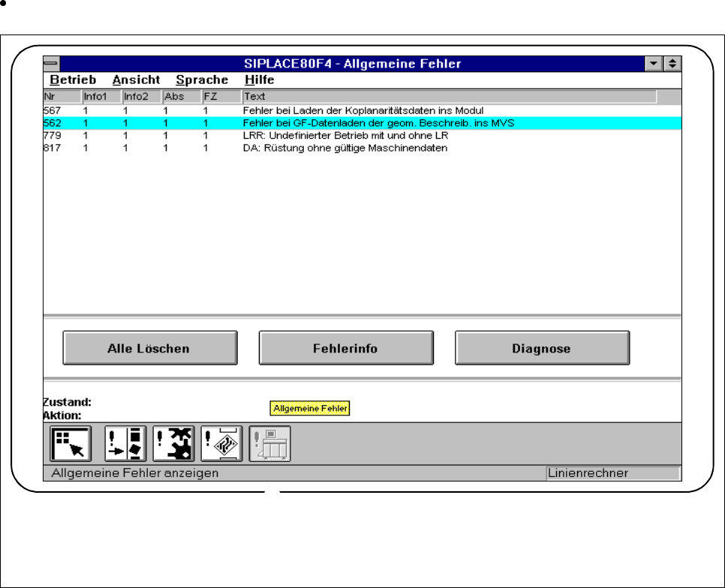Open the Ansicht menu
This screenshot has height=588, width=725.
[x=136, y=80]
